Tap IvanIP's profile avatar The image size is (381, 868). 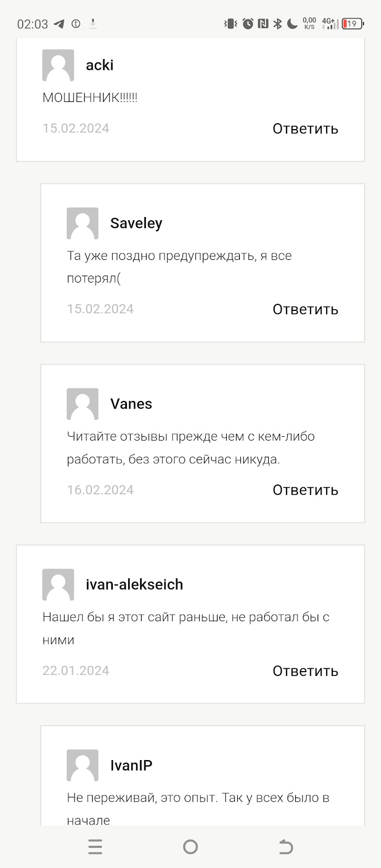tap(82, 765)
